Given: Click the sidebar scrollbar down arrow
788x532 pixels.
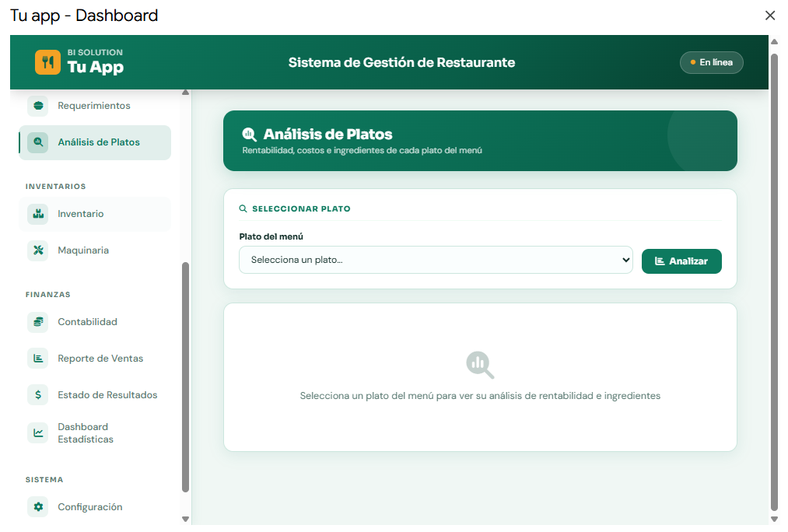Looking at the screenshot, I should point(185,519).
